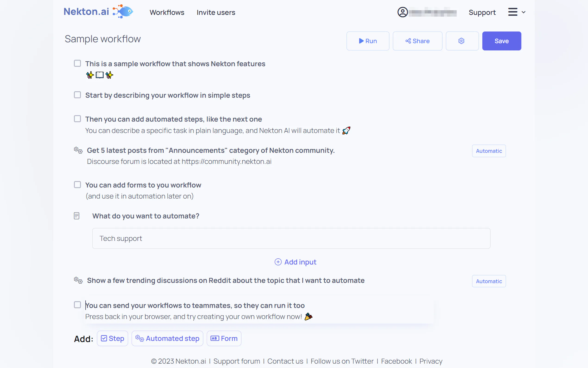Open Invite users navigation item
This screenshot has width=588, height=368.
coord(216,13)
